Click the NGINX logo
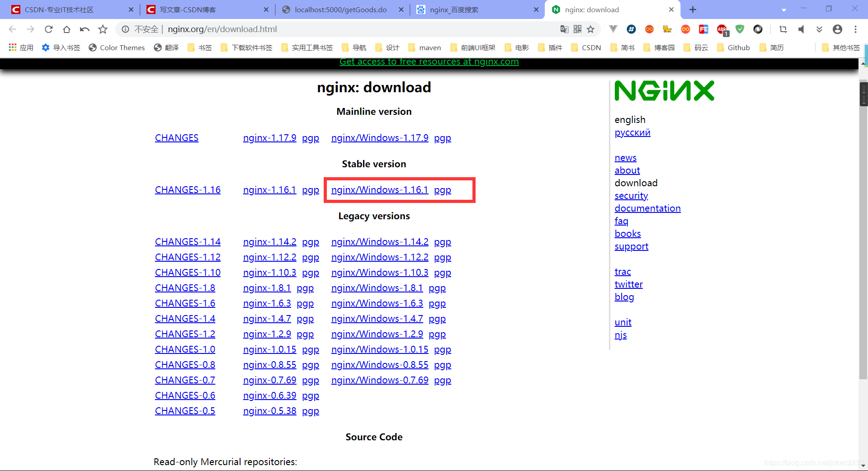868x471 pixels. [x=665, y=90]
